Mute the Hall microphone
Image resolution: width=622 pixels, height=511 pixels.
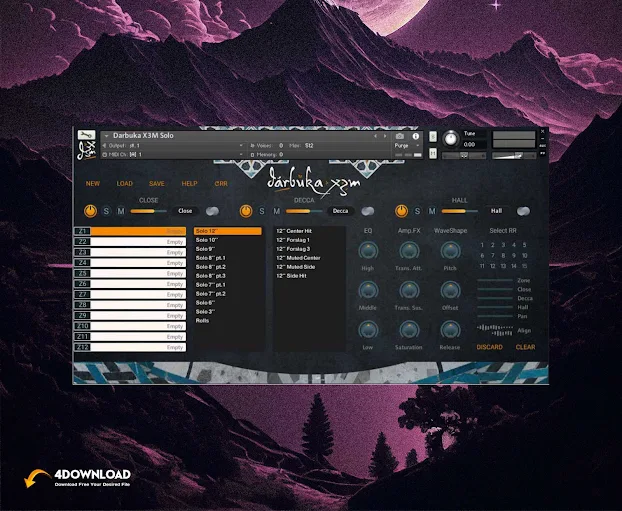tap(432, 211)
